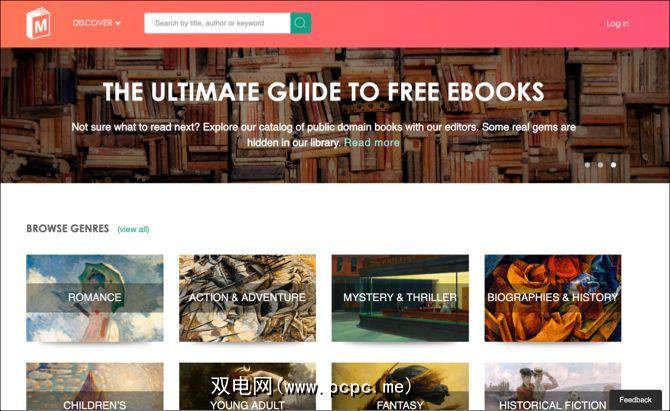Open the Log in link

click(x=617, y=23)
